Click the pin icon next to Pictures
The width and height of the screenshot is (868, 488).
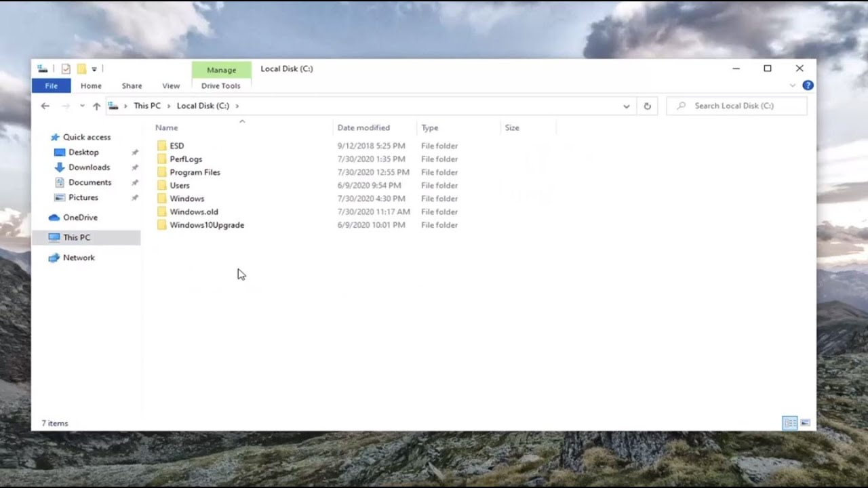tap(134, 197)
